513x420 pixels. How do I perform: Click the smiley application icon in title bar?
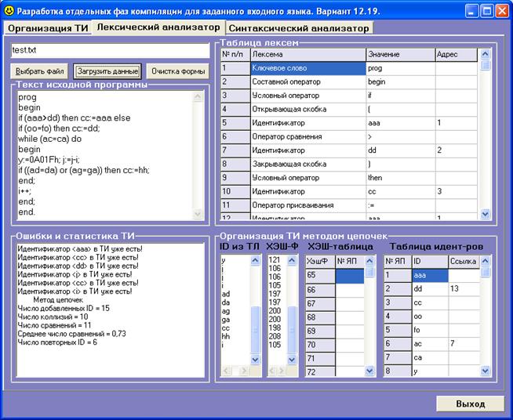(9, 11)
